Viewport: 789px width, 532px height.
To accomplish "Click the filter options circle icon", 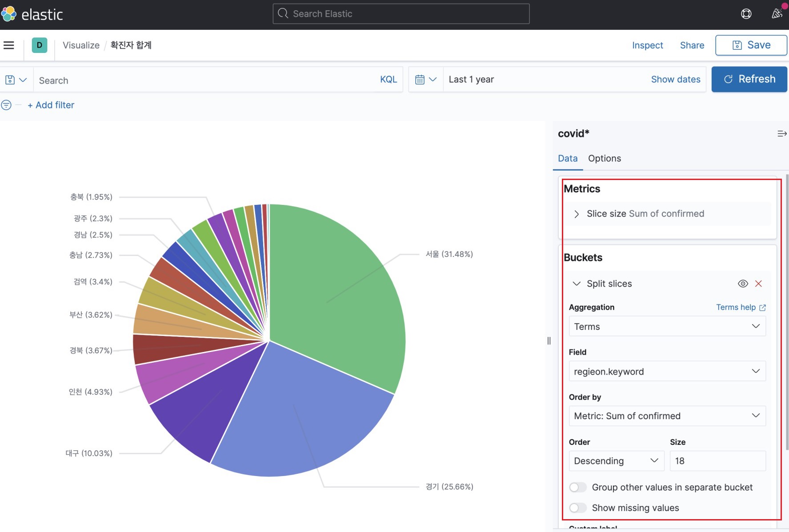I will tap(6, 105).
